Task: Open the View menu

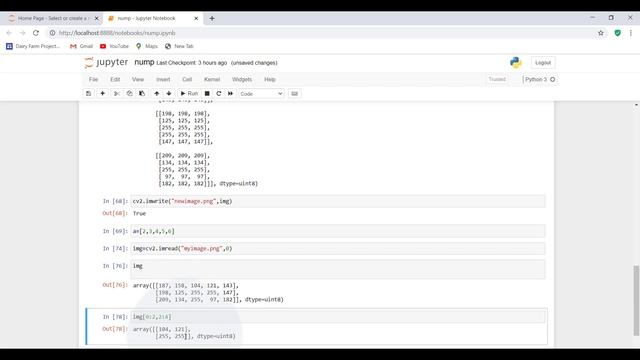Action: [x=138, y=79]
